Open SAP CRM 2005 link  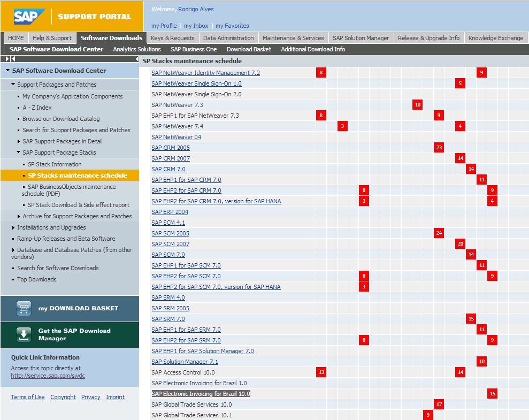click(x=171, y=148)
